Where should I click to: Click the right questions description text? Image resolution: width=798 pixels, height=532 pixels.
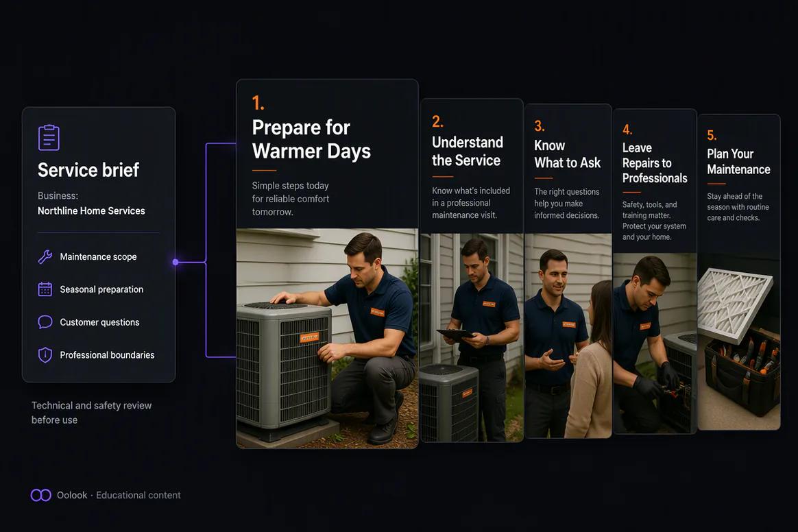point(566,204)
